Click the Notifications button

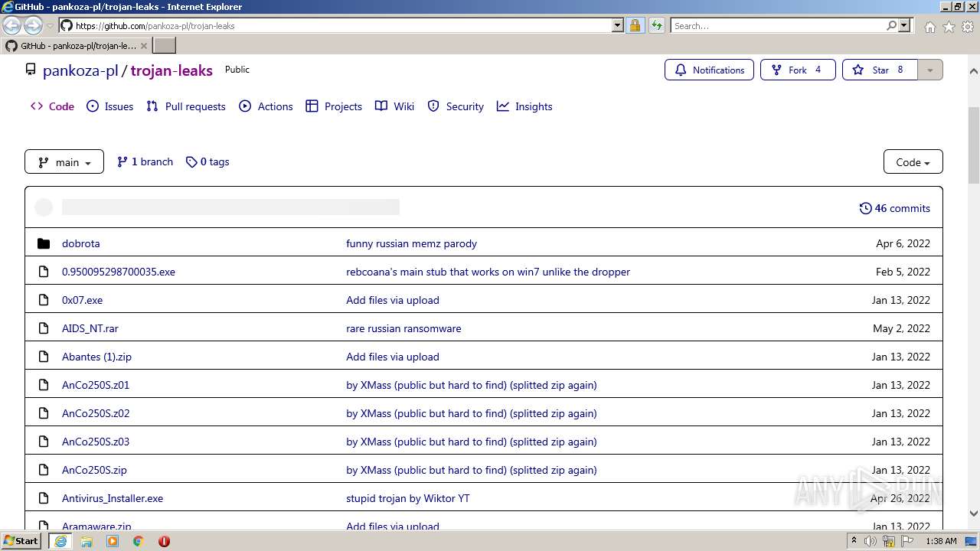tap(709, 70)
